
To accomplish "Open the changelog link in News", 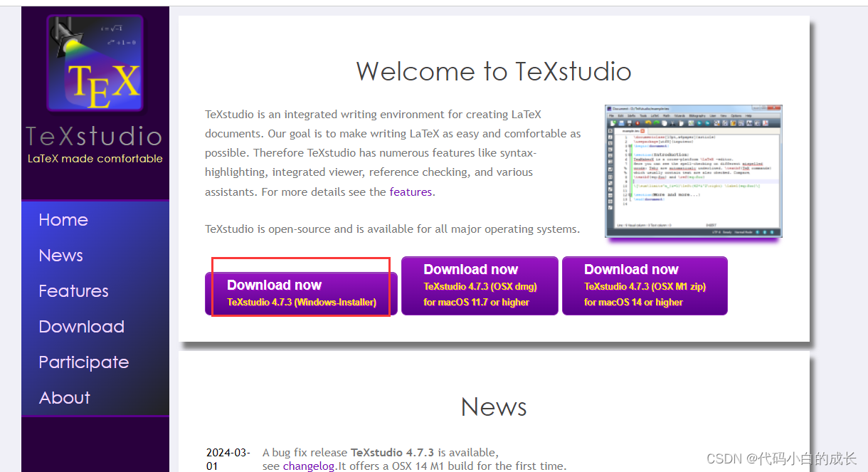I will [308, 466].
